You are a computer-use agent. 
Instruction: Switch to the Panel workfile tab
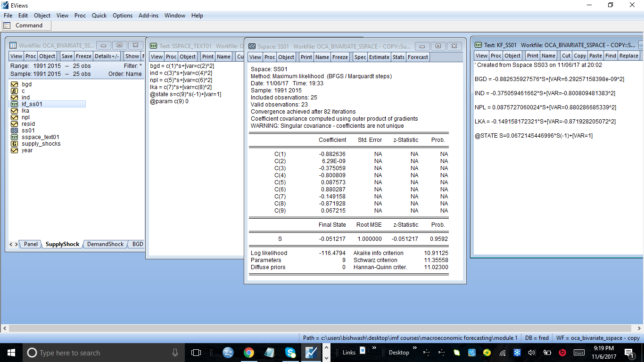tap(31, 244)
